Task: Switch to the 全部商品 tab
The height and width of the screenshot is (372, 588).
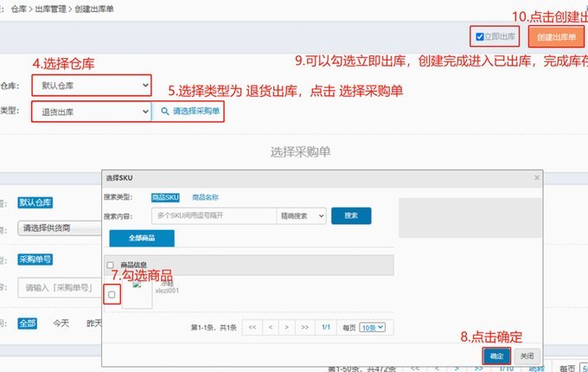Action: 142,238
